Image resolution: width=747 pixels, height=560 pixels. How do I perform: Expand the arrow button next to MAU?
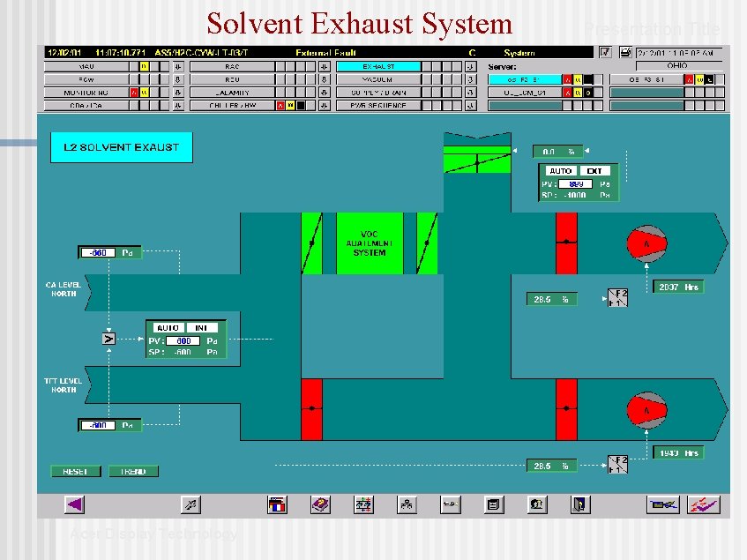pos(177,67)
